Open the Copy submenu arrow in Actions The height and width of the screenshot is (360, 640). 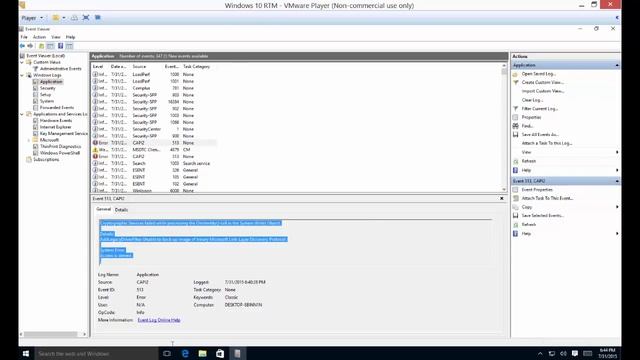click(x=617, y=207)
